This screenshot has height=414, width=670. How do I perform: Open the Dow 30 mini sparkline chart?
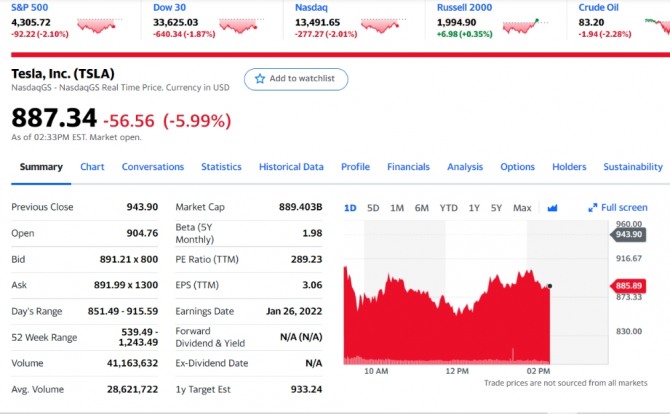tap(241, 25)
